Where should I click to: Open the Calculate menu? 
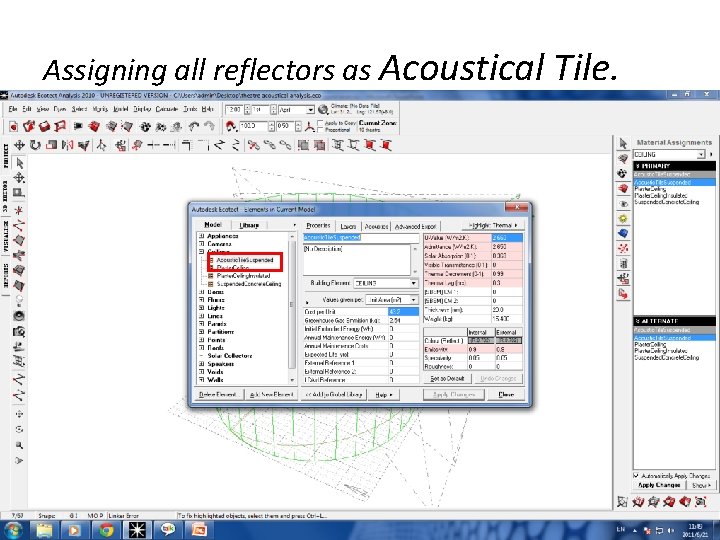coord(166,109)
